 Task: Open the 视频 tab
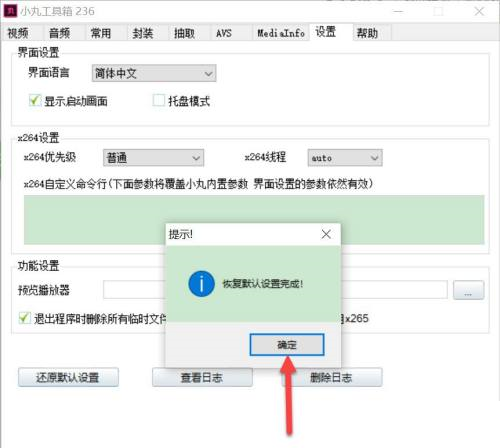18,33
